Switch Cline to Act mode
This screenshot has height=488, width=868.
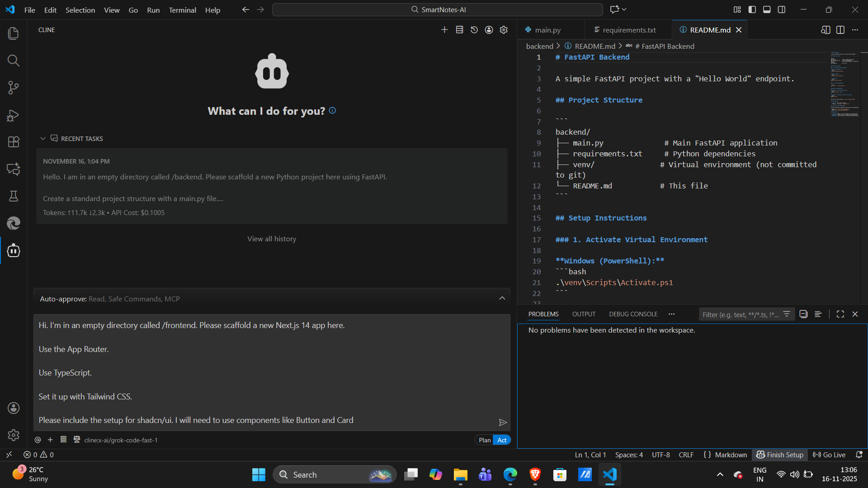pos(502,440)
